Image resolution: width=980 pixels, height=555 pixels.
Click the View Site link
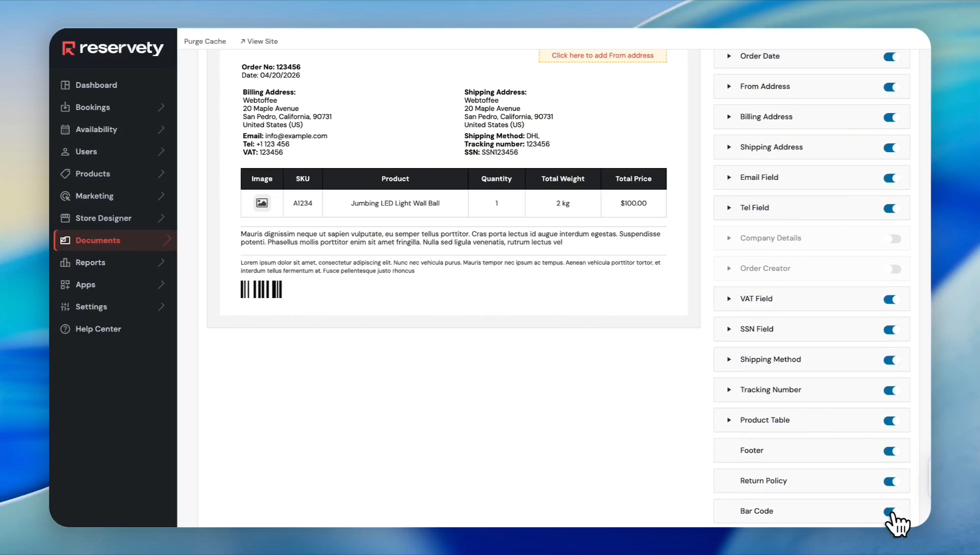coord(259,41)
